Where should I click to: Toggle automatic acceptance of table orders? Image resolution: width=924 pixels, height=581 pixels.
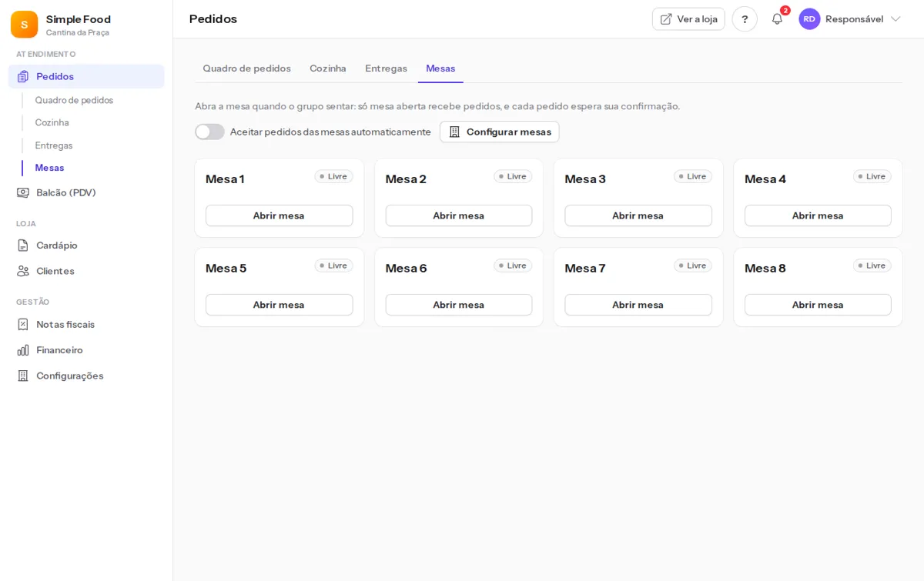209,132
